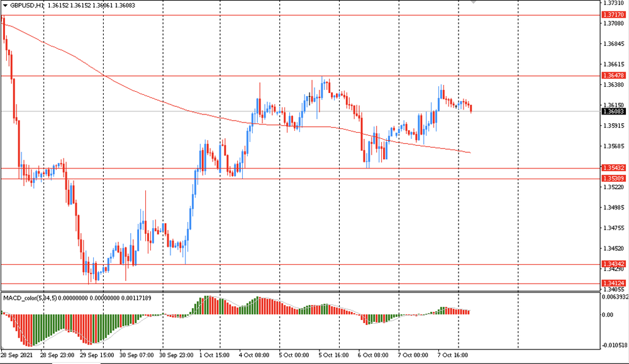Click the MACD zero level 0.00 label
The width and height of the screenshot is (629, 364).
click(608, 315)
